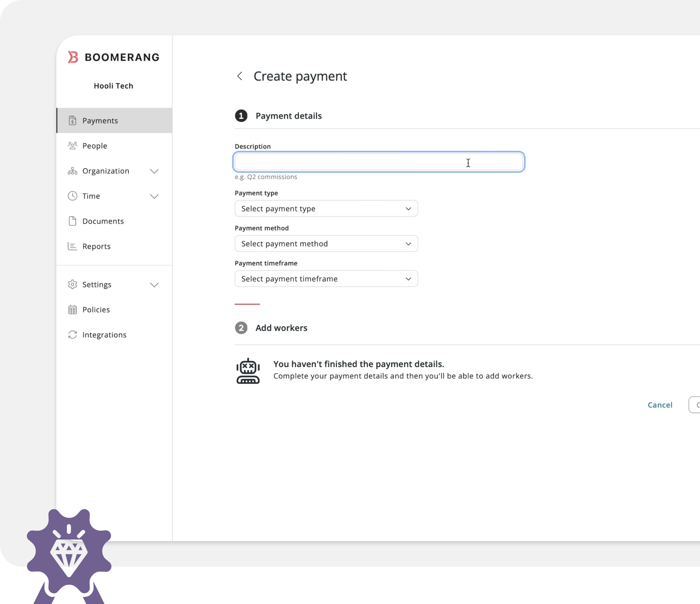Click the Settings gear icon
Image resolution: width=700 pixels, height=604 pixels.
(x=72, y=284)
